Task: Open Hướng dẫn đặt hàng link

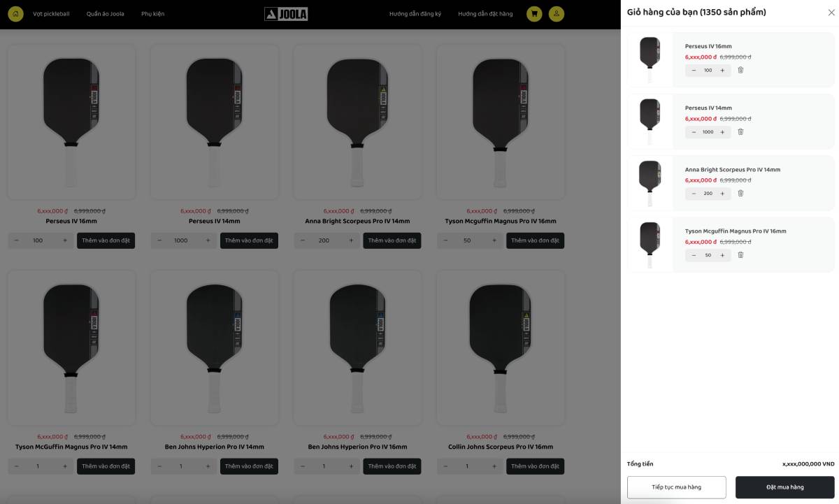Action: point(485,14)
